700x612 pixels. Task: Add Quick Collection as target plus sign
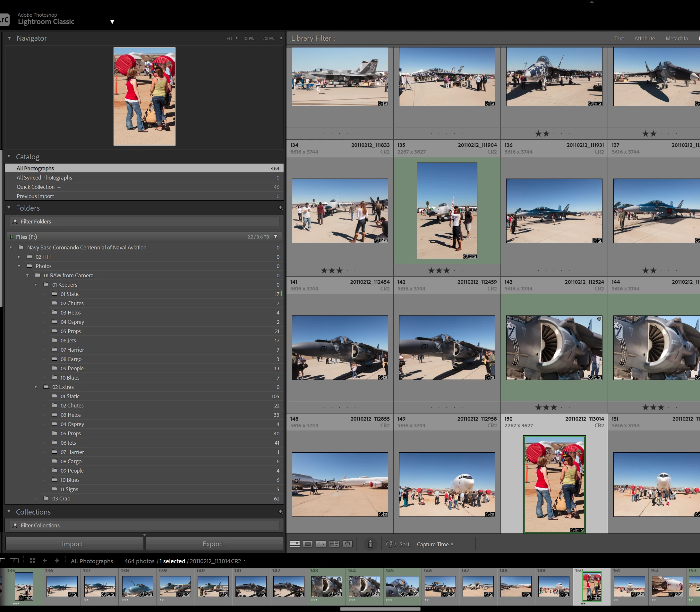click(x=59, y=187)
